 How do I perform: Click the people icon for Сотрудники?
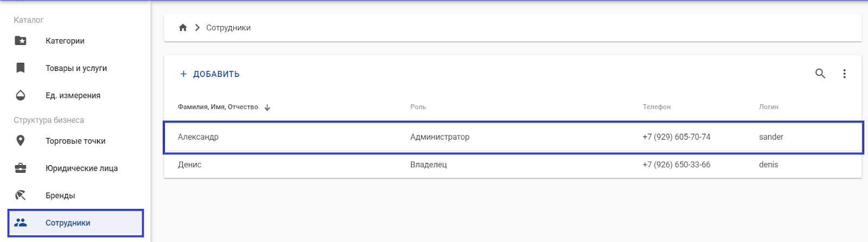(21, 223)
